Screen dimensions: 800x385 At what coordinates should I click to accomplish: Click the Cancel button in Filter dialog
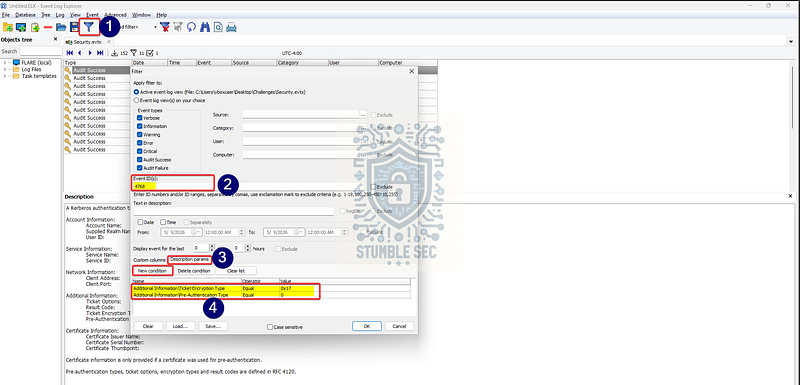pyautogui.click(x=399, y=326)
